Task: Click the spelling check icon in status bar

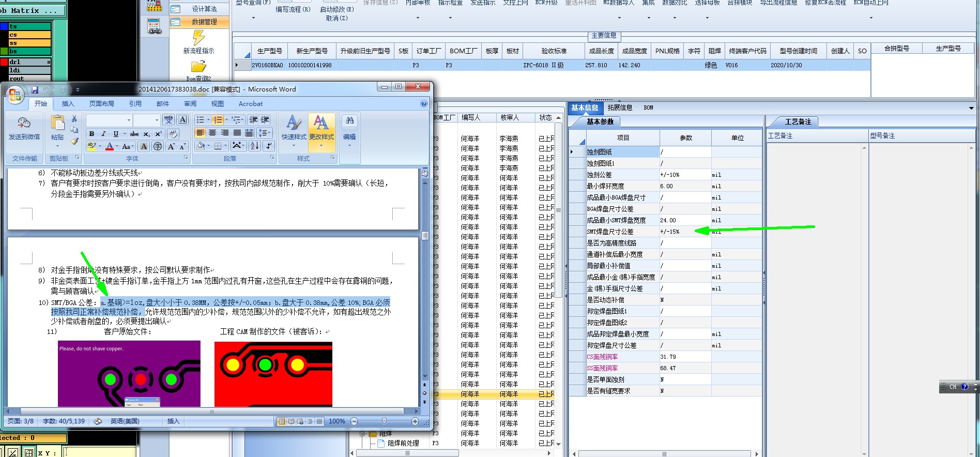Action: click(x=98, y=421)
